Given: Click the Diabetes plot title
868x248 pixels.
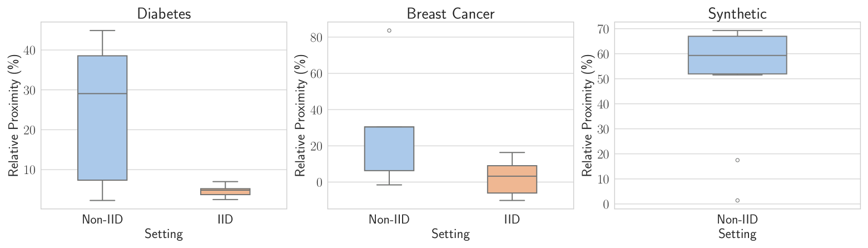Looking at the screenshot, I should click(163, 14).
